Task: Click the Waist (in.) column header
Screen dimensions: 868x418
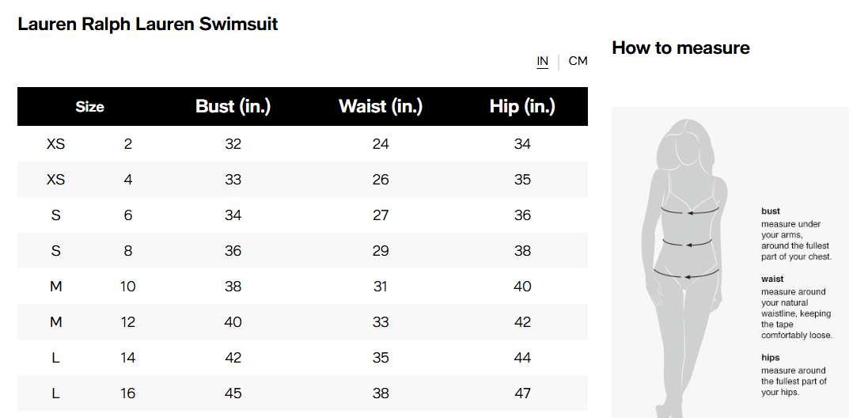Action: click(x=381, y=107)
